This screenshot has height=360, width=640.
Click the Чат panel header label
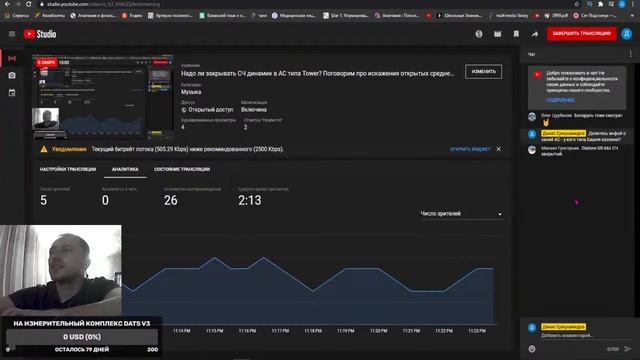pos(531,54)
